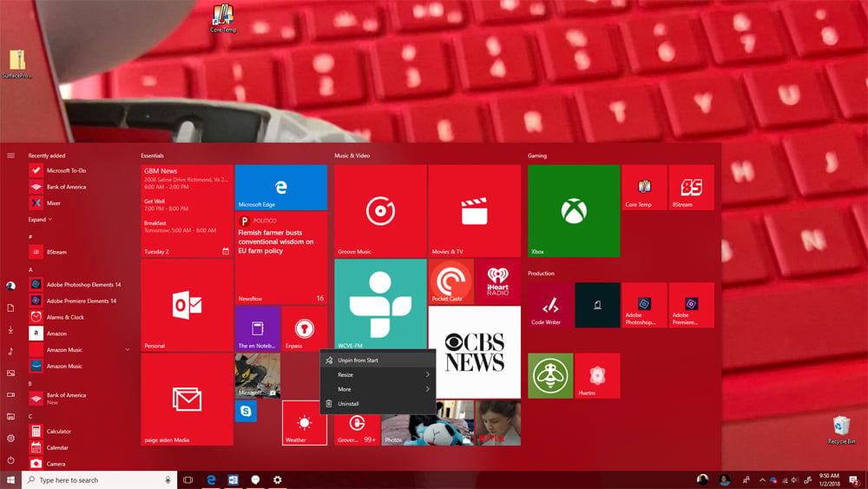This screenshot has width=868, height=489.
Task: Launch the iHeart Radio tile
Action: (x=498, y=281)
